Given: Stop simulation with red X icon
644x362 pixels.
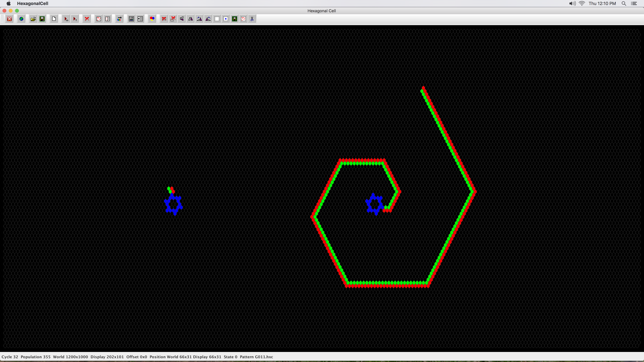Looking at the screenshot, I should (87, 19).
